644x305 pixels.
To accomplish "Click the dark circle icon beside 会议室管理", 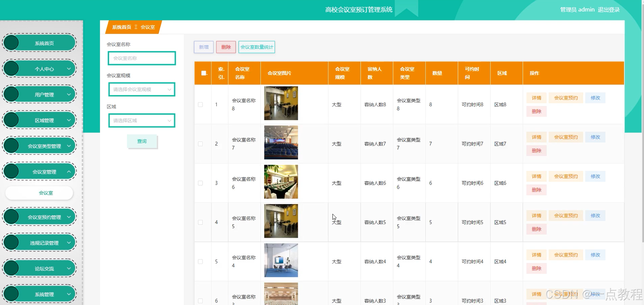I will click(12, 171).
